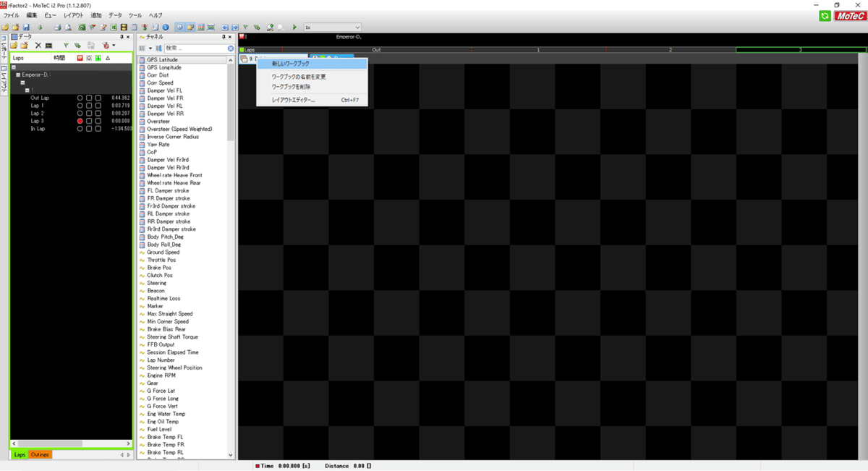Click the green column header icon in Laps header
The image size is (868, 471).
(x=98, y=57)
